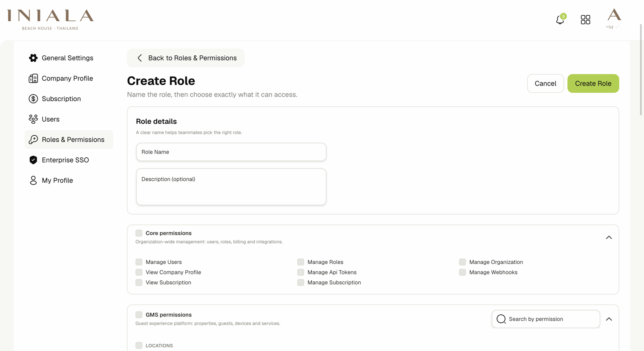Click the Cancel button

coord(545,83)
